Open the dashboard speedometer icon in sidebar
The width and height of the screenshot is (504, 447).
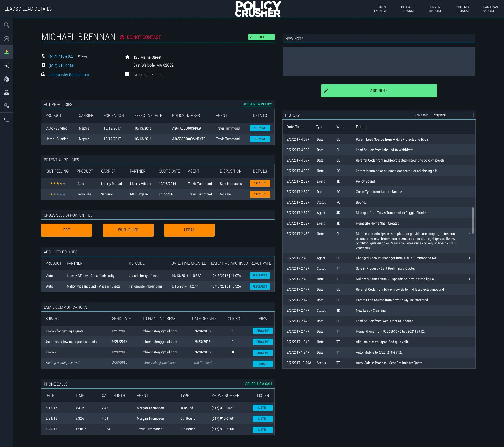[x=7, y=39]
